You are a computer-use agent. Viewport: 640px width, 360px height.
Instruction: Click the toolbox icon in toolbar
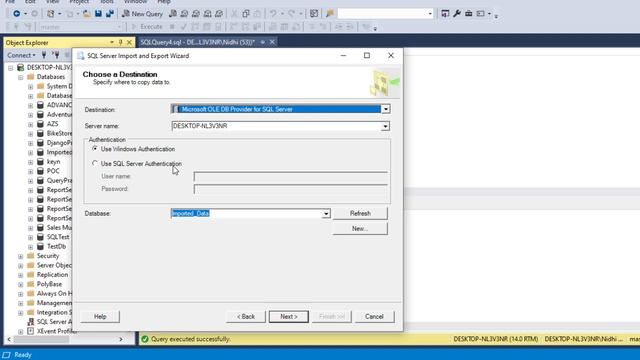tap(469, 14)
